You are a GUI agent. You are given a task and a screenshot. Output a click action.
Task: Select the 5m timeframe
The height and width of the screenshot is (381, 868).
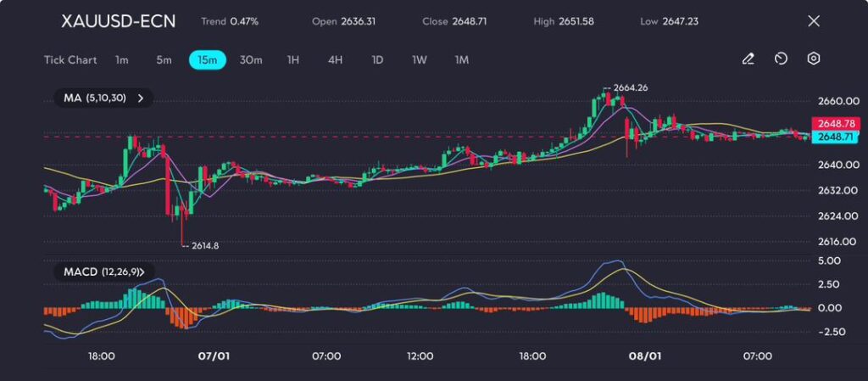pos(164,60)
